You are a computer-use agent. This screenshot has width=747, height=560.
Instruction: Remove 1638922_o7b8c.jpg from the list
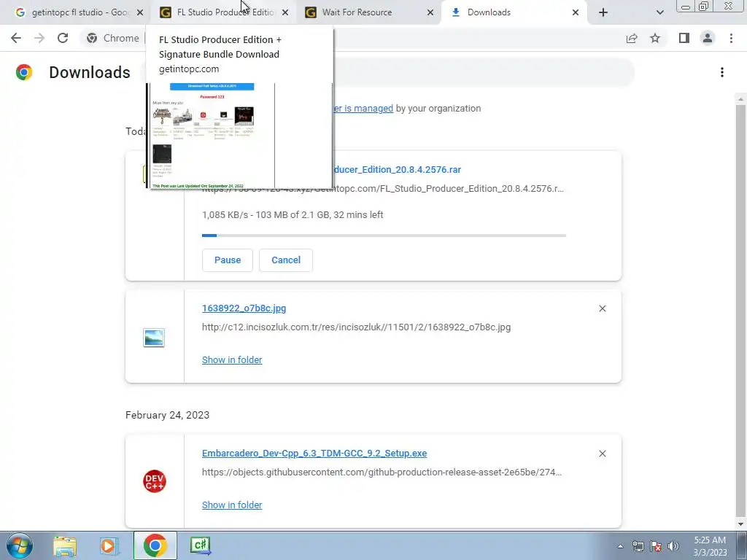(602, 308)
